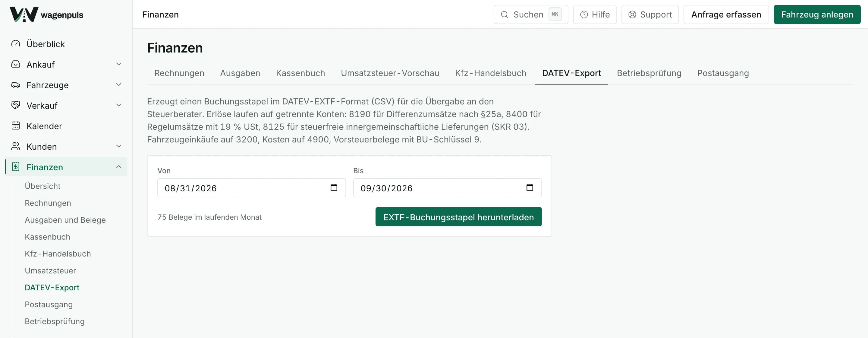Open Ausgaben und Belege in sidebar
The height and width of the screenshot is (338, 868).
[65, 220]
